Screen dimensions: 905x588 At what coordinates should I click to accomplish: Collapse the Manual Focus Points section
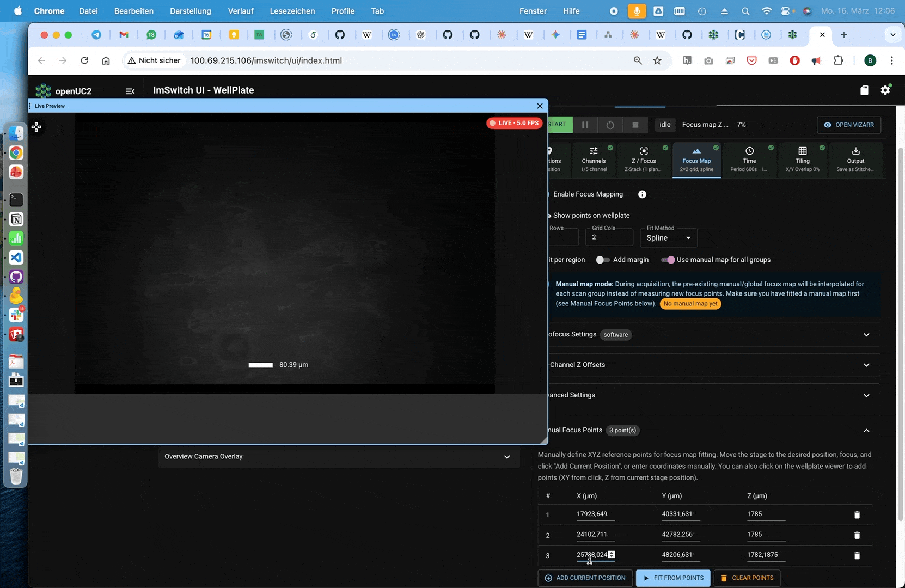click(866, 430)
